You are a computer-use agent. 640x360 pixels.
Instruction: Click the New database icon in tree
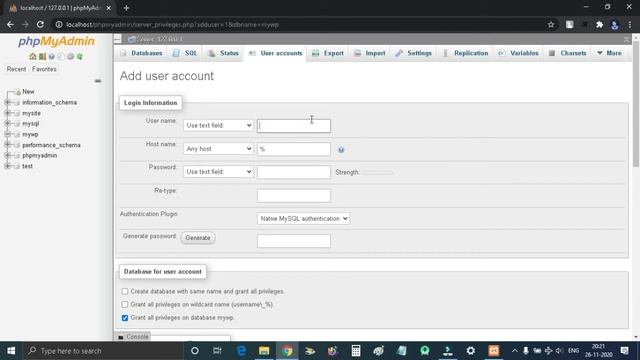(x=18, y=92)
